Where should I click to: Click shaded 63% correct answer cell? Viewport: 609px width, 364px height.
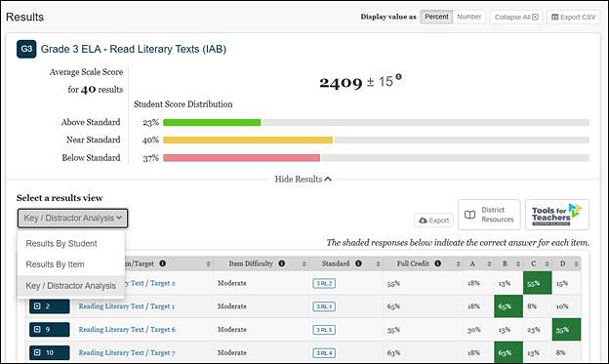(508, 352)
